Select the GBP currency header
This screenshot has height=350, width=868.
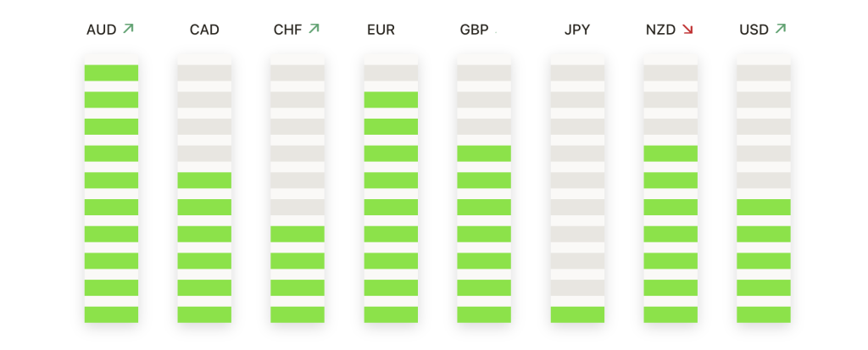click(x=474, y=31)
